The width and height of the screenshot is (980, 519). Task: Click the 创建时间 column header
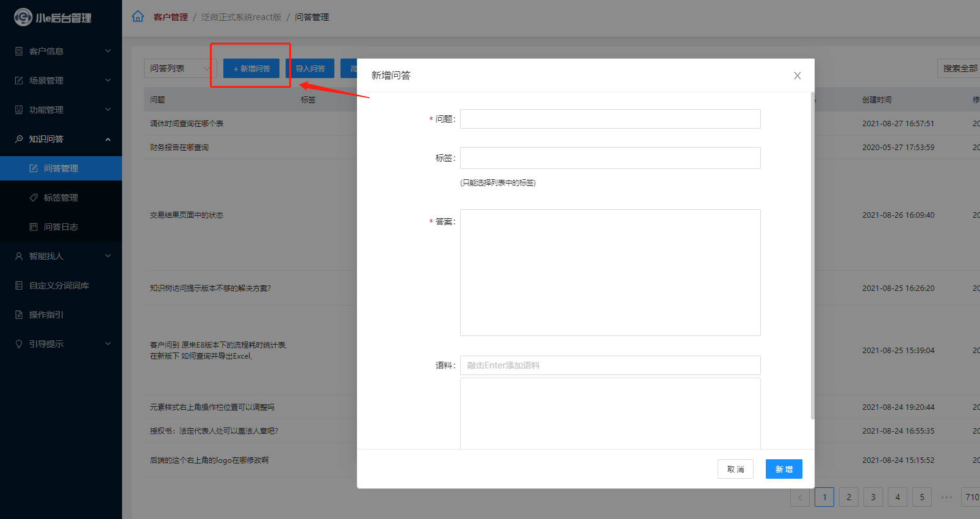point(876,99)
